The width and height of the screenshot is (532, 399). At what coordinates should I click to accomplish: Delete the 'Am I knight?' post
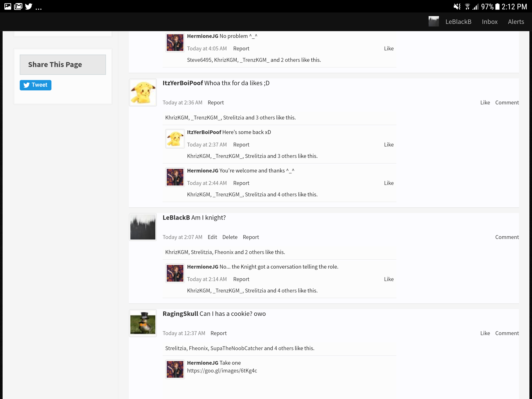(230, 237)
